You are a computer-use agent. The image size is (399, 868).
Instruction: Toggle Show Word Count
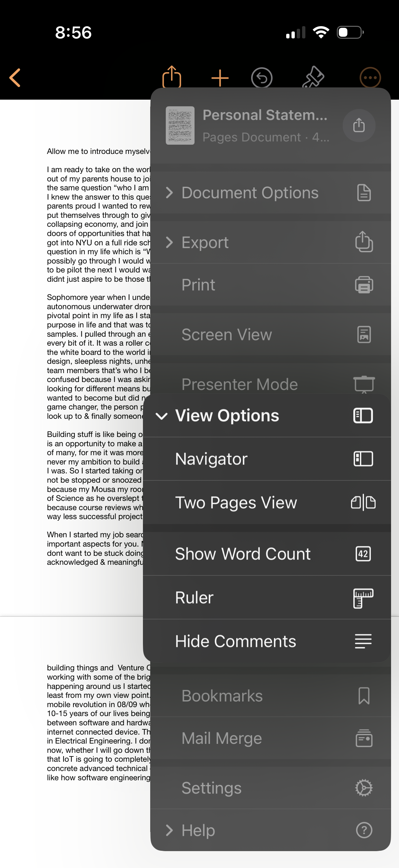point(267,554)
